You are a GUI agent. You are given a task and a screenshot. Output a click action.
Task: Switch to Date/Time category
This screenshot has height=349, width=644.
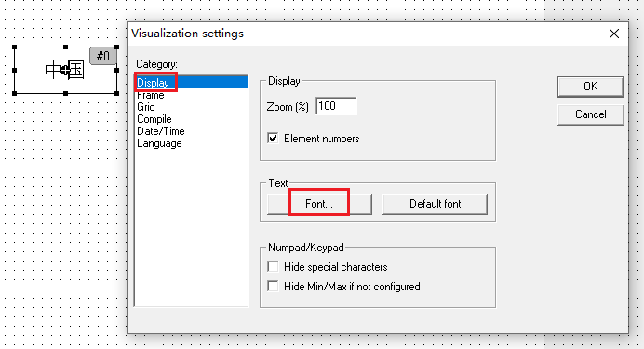pyautogui.click(x=161, y=131)
